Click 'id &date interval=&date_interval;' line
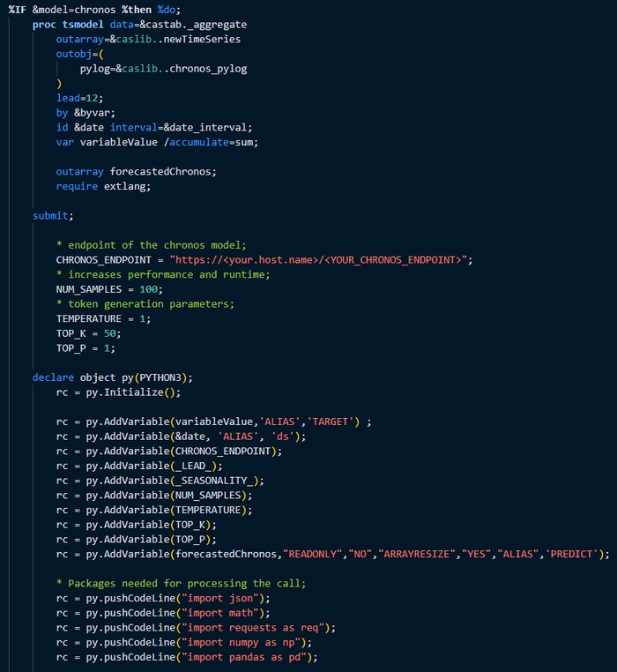Viewport: 617px width, 672px height. [154, 127]
